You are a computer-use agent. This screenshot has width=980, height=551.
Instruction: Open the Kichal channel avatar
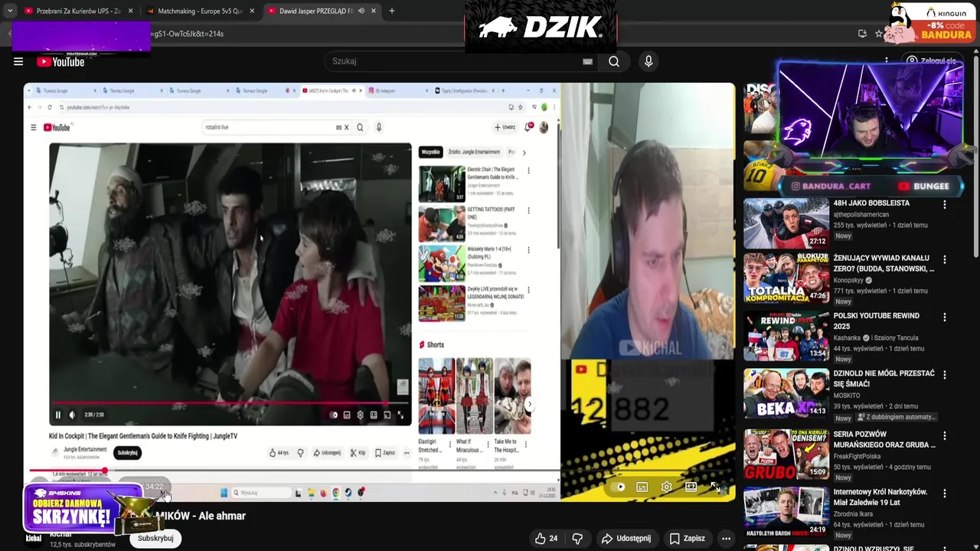34,539
